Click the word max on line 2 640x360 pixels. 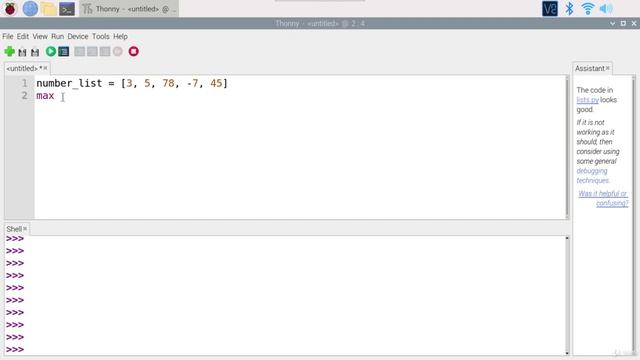45,96
